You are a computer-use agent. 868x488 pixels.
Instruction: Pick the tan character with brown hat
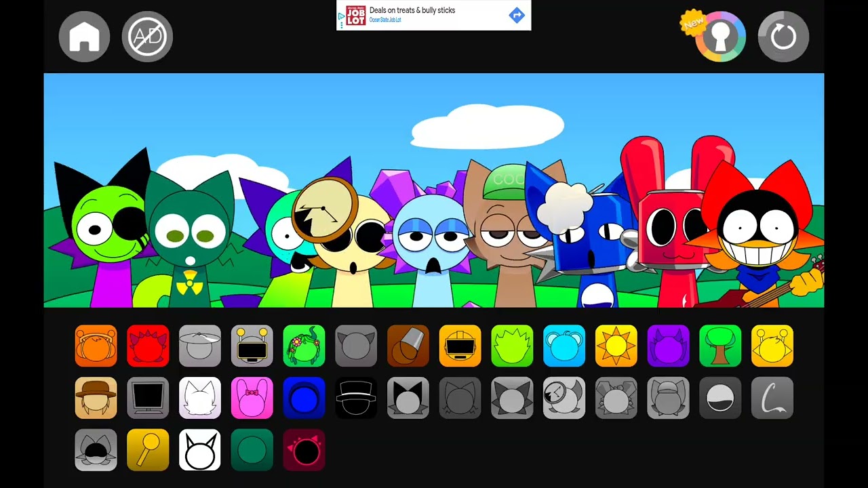[x=96, y=398]
